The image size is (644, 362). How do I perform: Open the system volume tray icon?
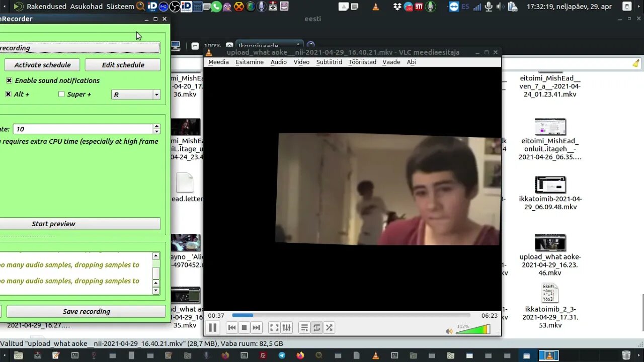[500, 7]
